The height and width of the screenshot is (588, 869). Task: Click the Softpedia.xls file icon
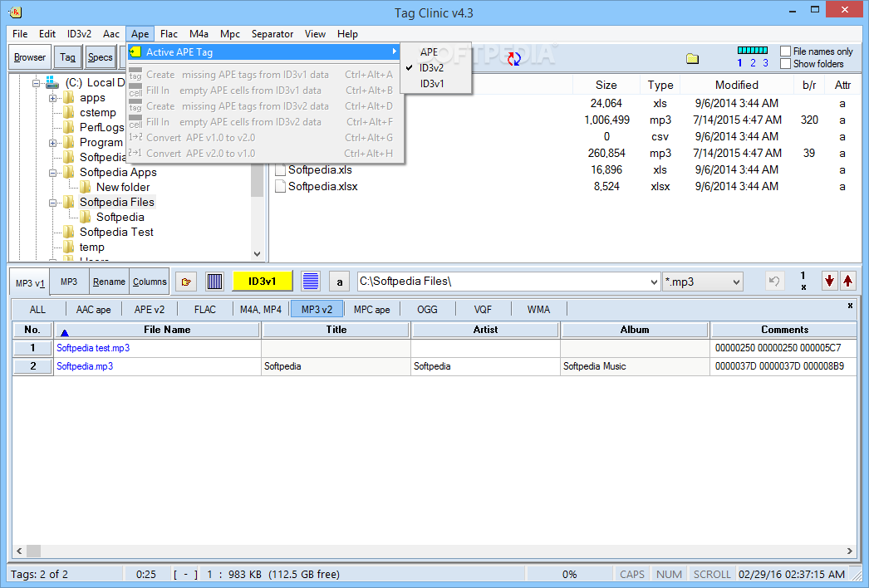281,169
